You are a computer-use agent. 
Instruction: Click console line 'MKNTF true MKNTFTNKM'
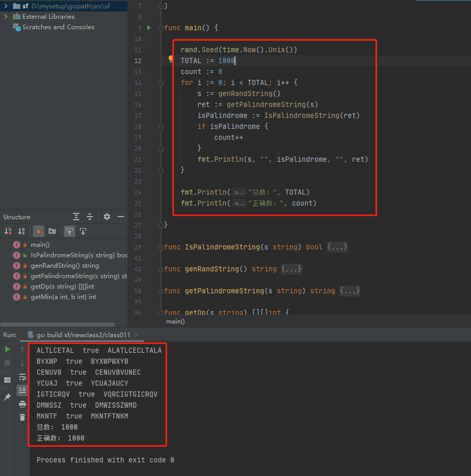[83, 416]
